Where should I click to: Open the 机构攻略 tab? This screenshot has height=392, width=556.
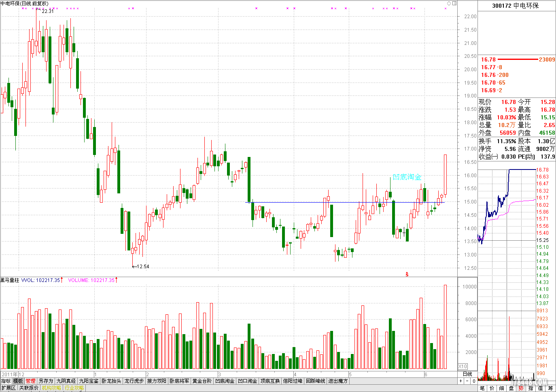point(51,388)
